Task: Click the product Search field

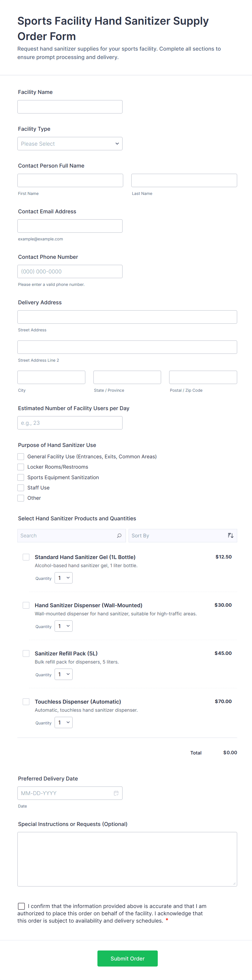Action: coord(67,535)
